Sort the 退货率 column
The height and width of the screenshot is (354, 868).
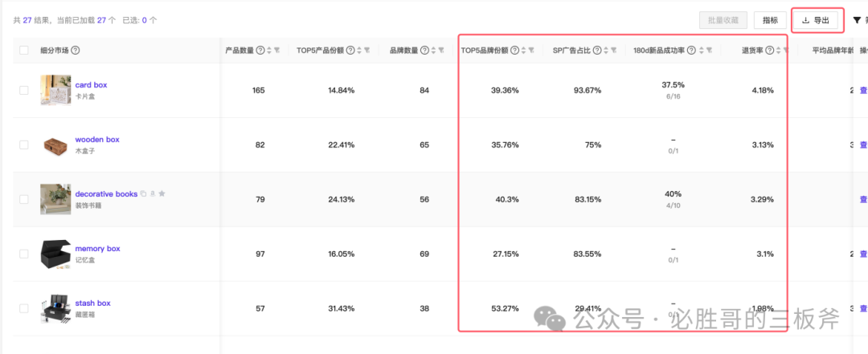coord(778,51)
